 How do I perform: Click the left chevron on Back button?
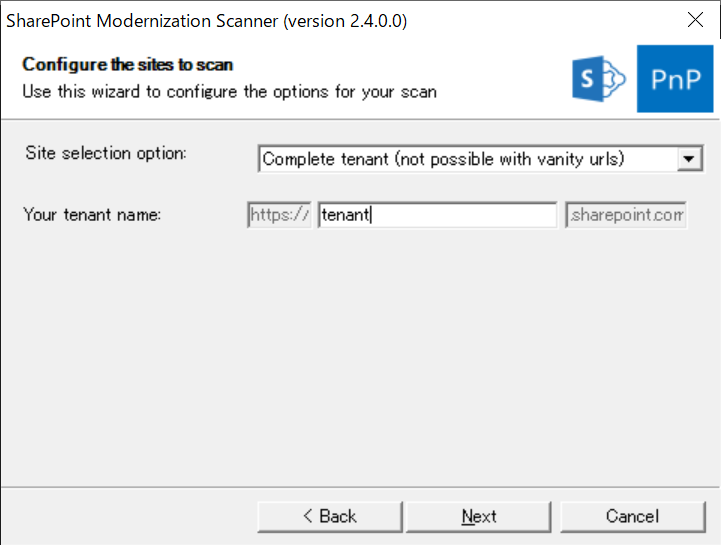(x=308, y=516)
